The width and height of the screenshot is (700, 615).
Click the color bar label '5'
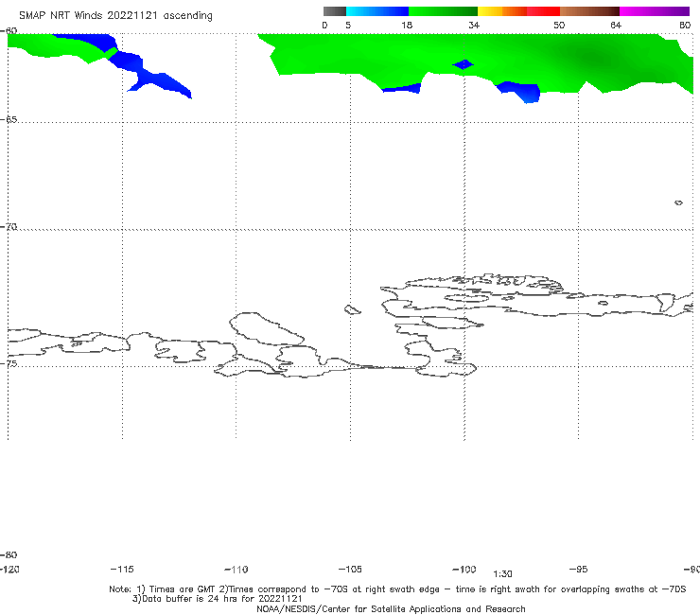348,25
